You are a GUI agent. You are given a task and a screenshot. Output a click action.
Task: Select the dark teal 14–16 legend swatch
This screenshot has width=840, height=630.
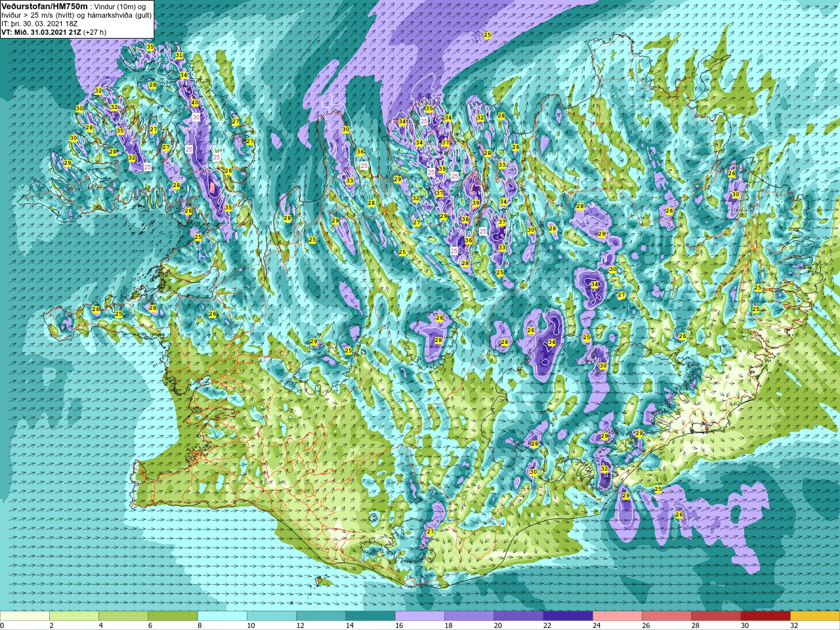pyautogui.click(x=370, y=617)
